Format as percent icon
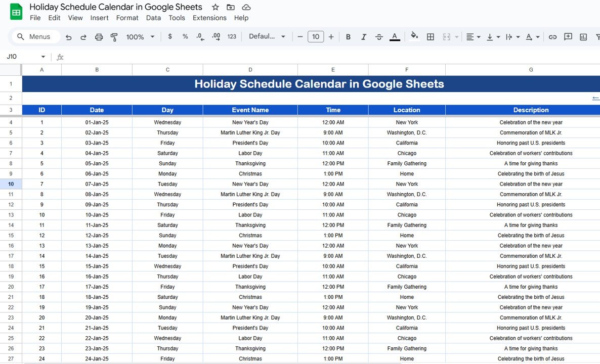This screenshot has height=364, width=600. tap(185, 36)
